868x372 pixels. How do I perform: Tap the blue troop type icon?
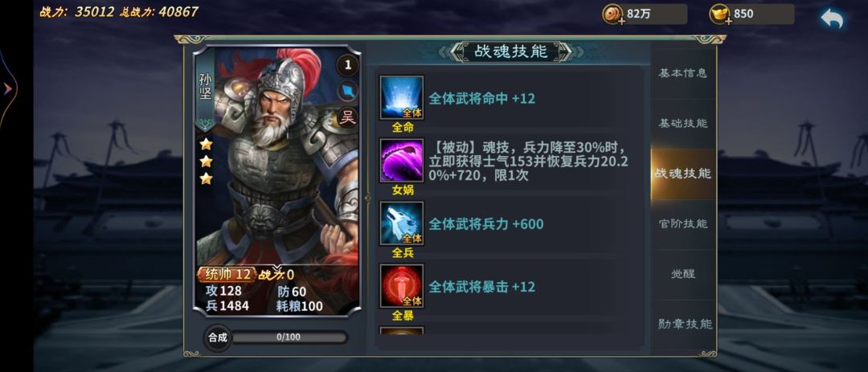[x=348, y=92]
